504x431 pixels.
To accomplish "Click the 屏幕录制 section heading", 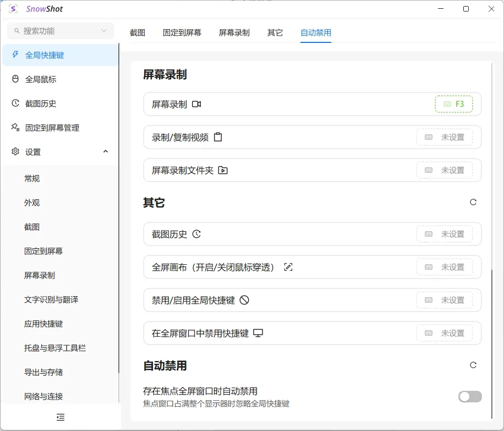I will click(x=165, y=75).
